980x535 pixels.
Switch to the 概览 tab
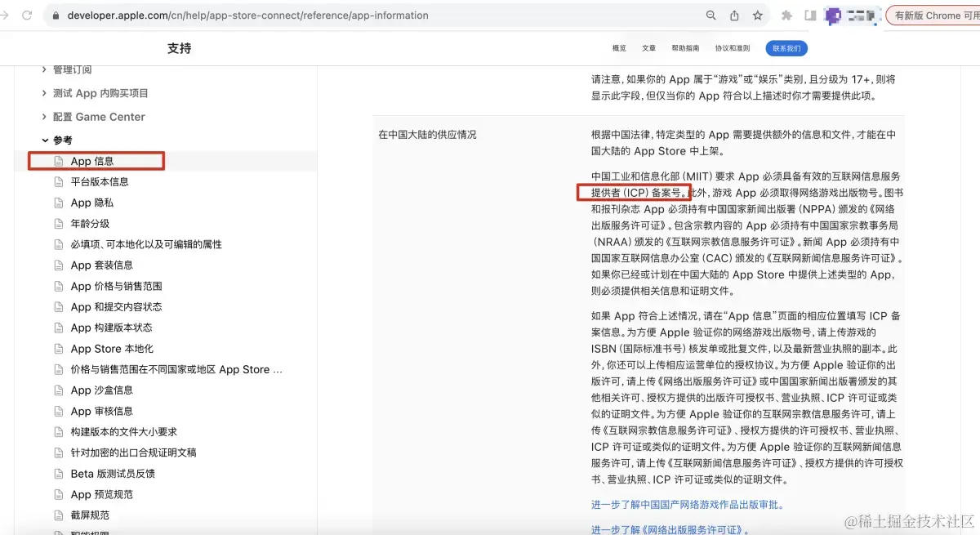point(619,48)
